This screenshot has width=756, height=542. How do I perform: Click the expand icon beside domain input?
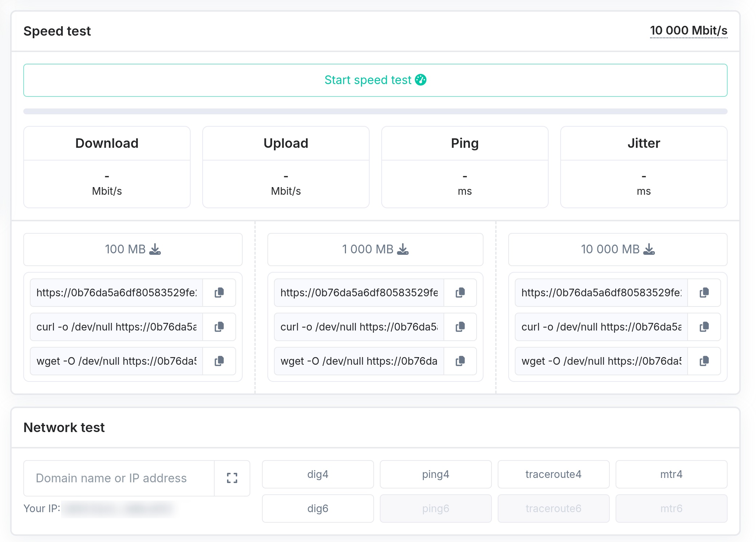pyautogui.click(x=232, y=478)
